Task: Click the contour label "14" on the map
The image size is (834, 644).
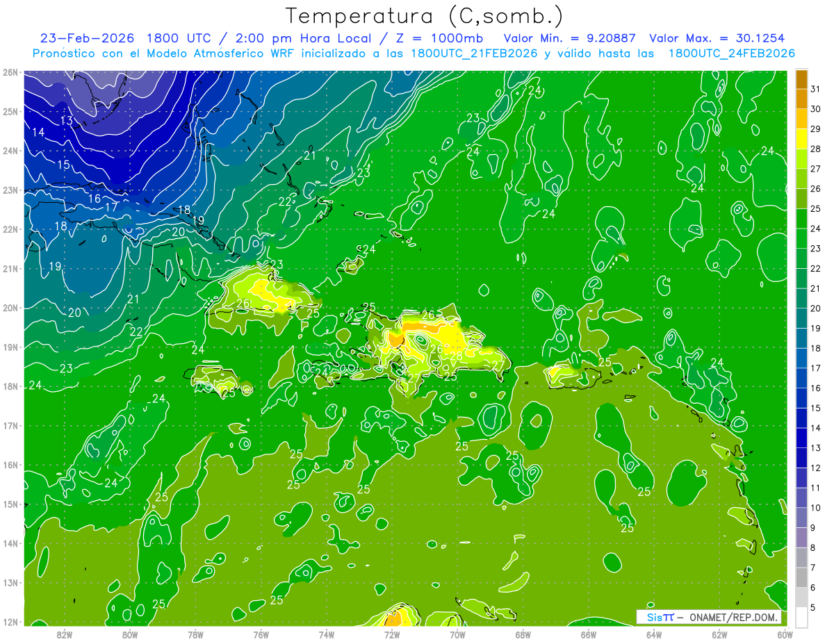Action: point(38,132)
